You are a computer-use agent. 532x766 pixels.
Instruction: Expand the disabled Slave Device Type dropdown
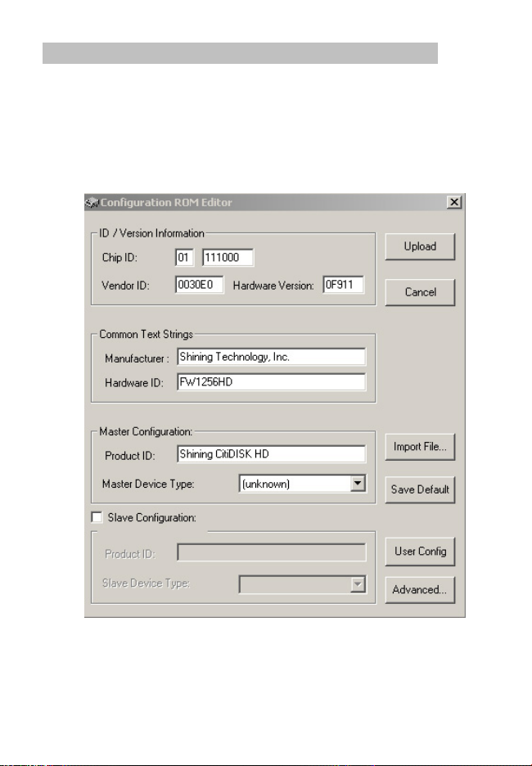pos(358,584)
